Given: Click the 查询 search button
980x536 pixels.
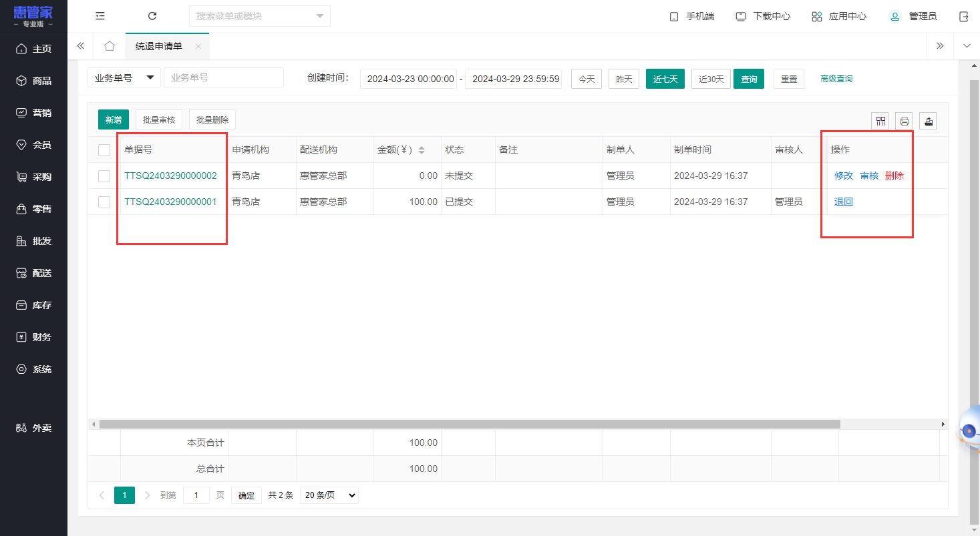Looking at the screenshot, I should 749,79.
